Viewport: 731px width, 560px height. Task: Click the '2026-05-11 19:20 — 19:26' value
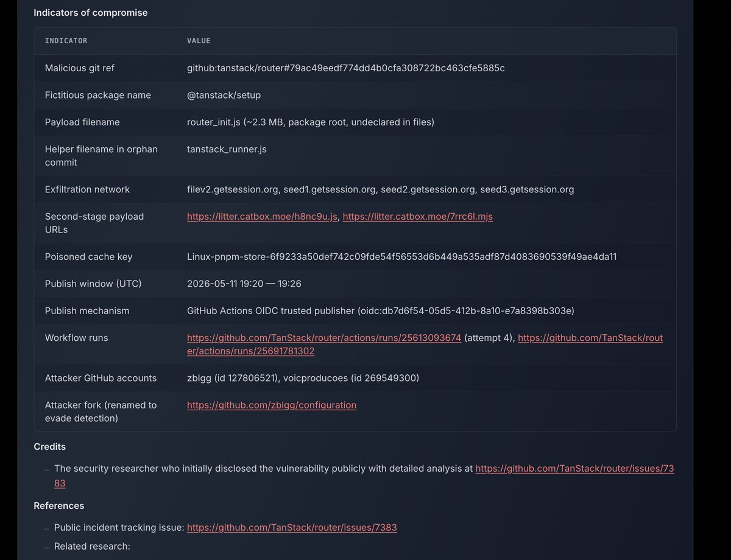coord(244,284)
